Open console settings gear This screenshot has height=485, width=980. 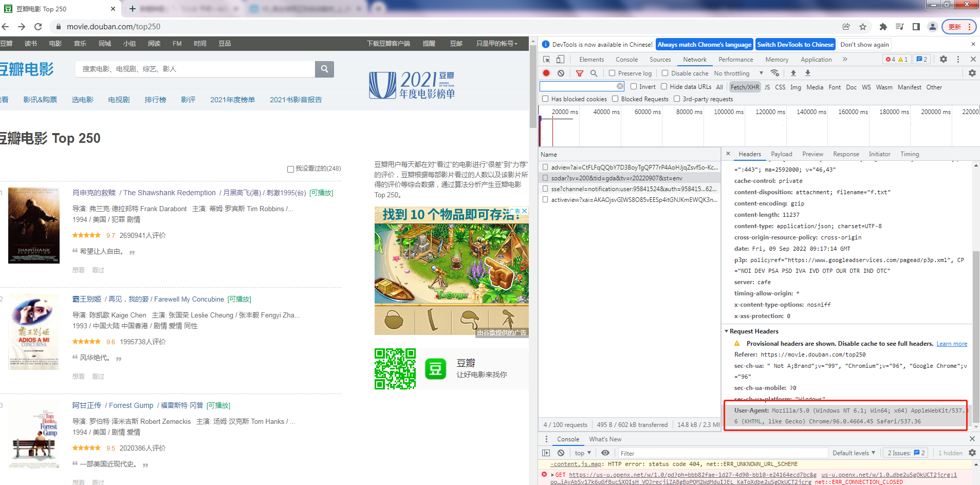(972, 453)
